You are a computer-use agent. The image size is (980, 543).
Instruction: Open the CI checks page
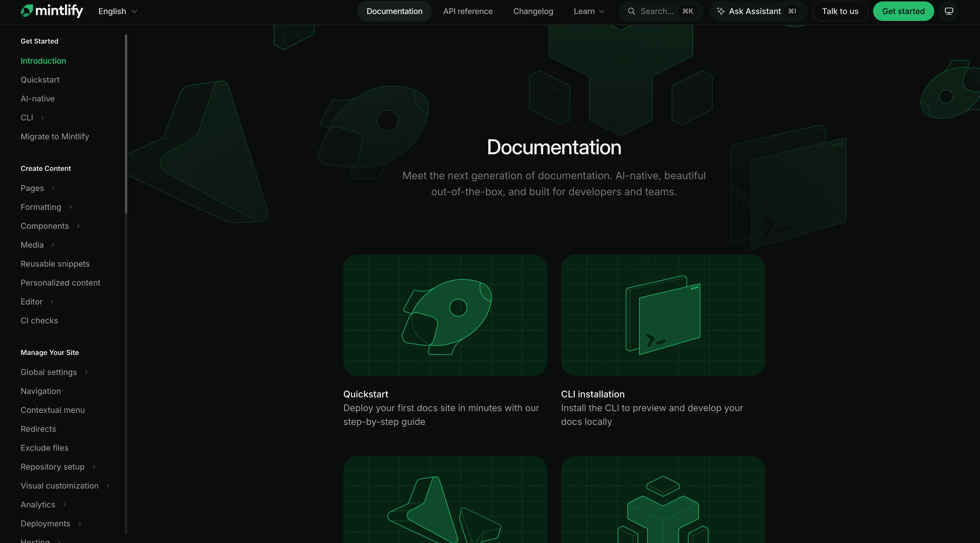(x=39, y=321)
